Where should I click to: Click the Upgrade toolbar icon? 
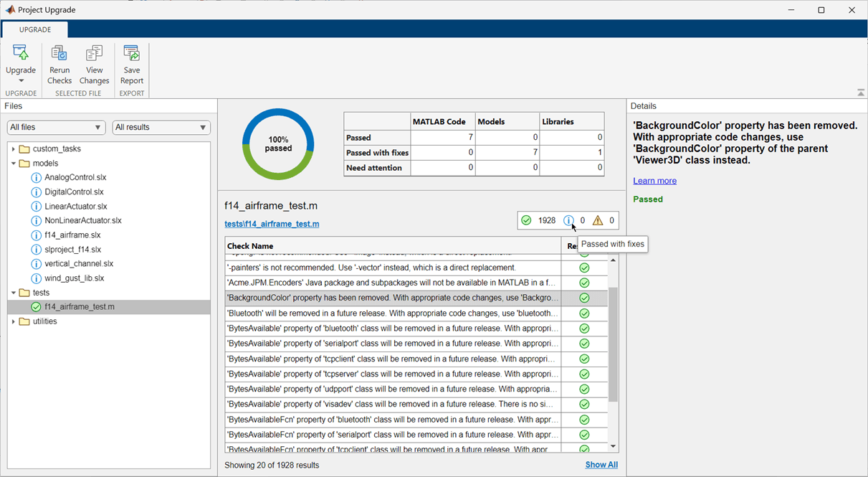point(21,54)
